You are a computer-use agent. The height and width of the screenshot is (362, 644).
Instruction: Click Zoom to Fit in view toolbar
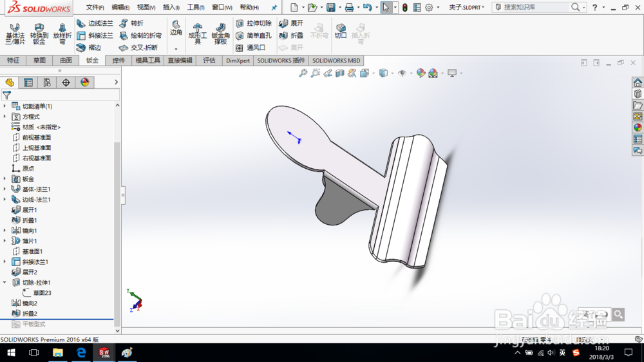(303, 73)
